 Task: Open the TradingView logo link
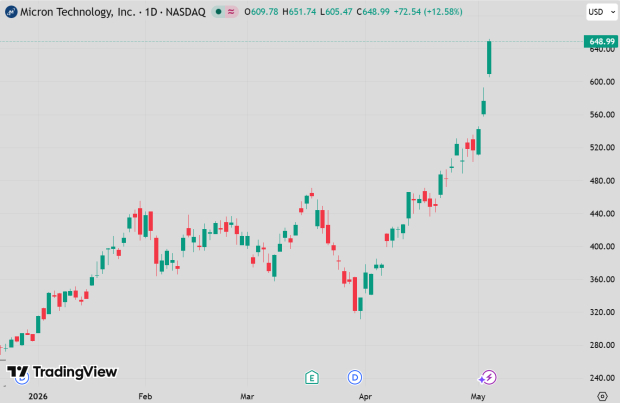point(62,372)
